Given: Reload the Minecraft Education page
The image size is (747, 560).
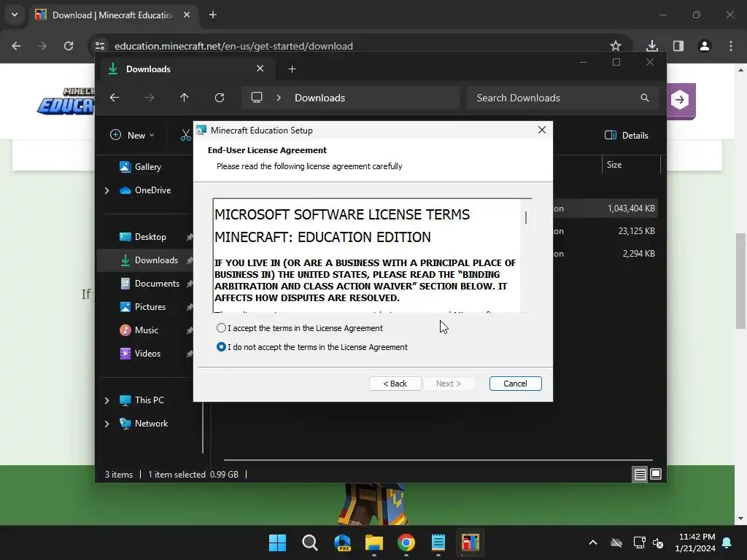Looking at the screenshot, I should [x=69, y=46].
